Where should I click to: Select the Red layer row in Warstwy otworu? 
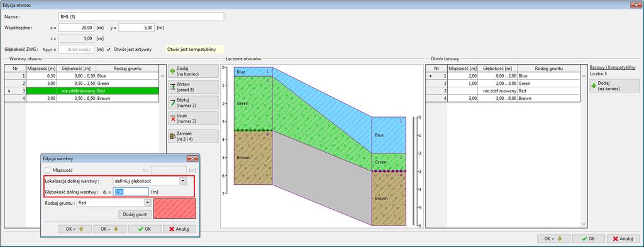[81, 91]
